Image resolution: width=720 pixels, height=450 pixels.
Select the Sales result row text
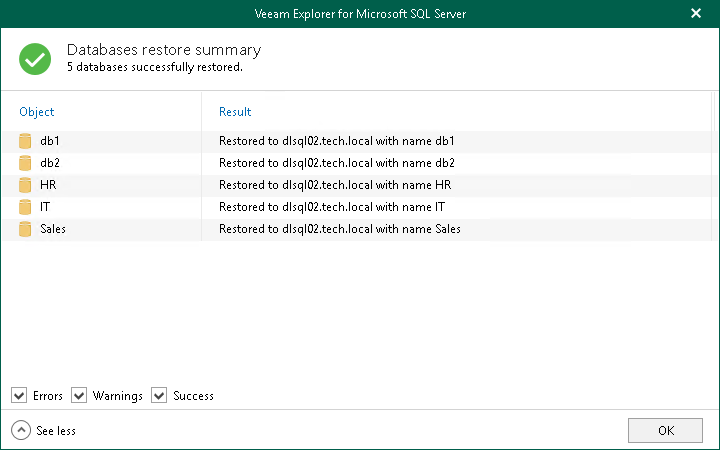click(340, 229)
